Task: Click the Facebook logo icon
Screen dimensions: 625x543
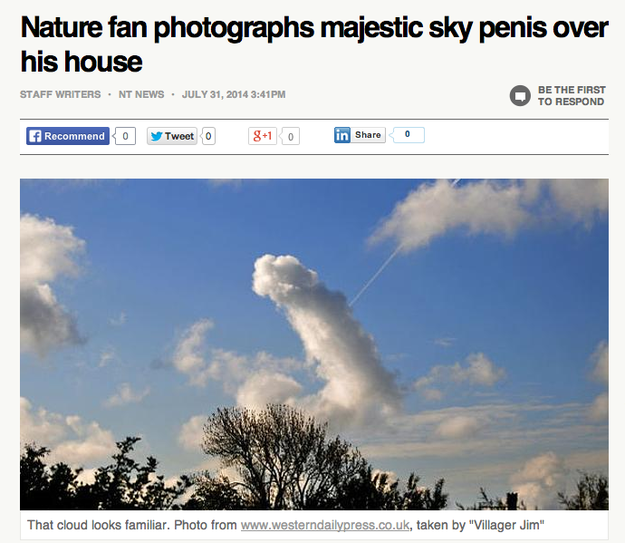Action: [35, 136]
